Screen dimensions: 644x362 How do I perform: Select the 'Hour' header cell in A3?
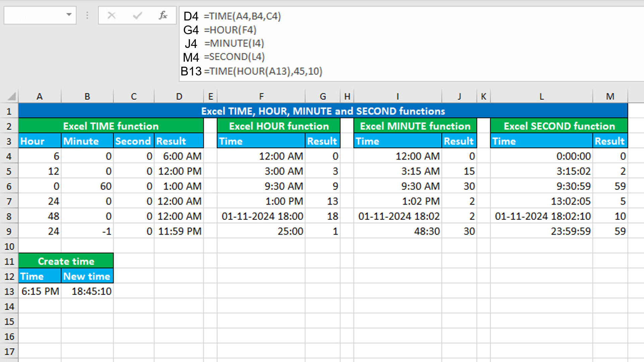(40, 141)
